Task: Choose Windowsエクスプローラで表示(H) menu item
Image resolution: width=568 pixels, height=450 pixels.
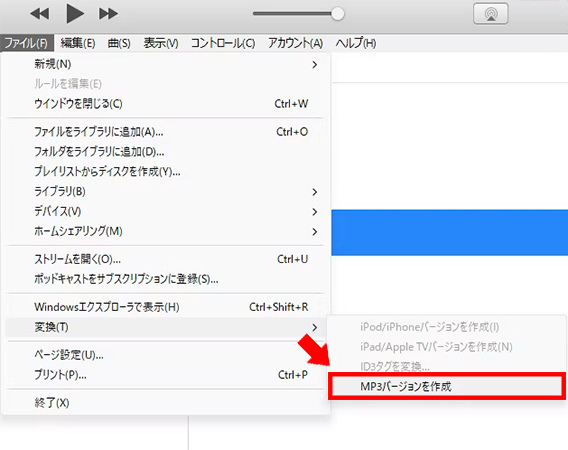Action: tap(166, 307)
